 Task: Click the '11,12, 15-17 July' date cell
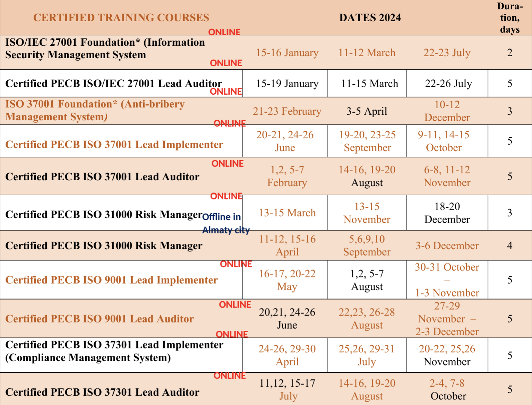coord(287,390)
